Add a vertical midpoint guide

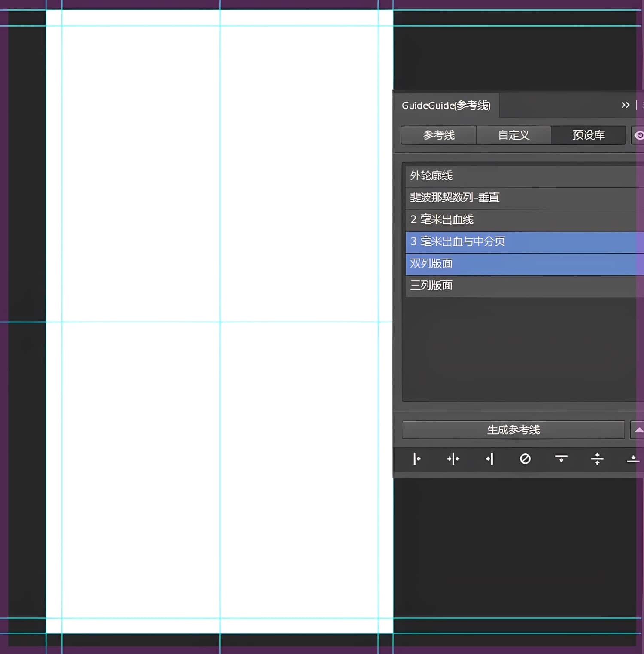453,459
